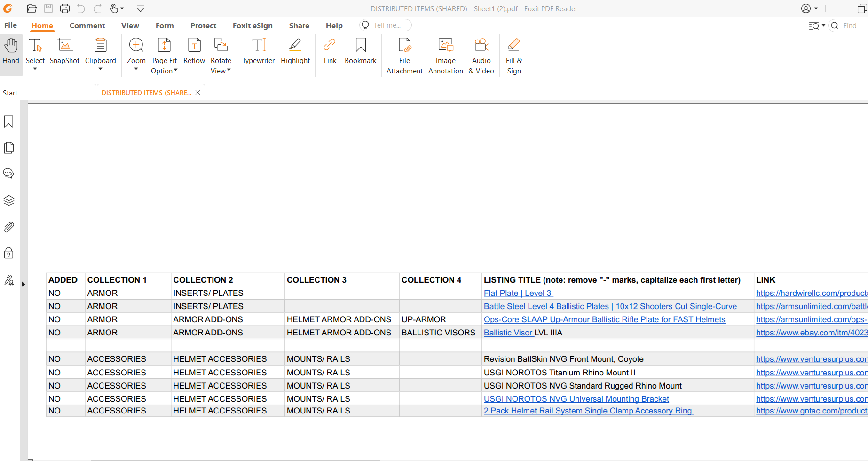Viewport: 868px width, 461px height.
Task: Open the SnapShot tool
Action: pyautogui.click(x=64, y=51)
